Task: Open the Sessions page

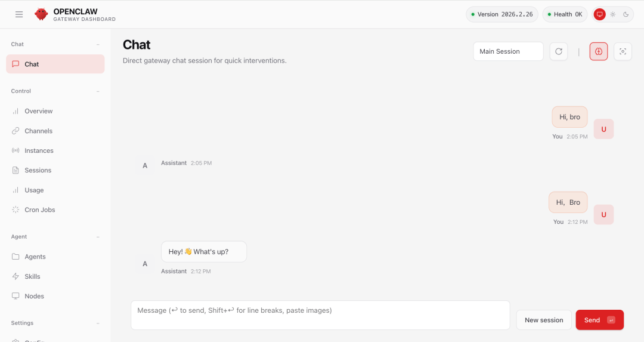Action: point(38,170)
